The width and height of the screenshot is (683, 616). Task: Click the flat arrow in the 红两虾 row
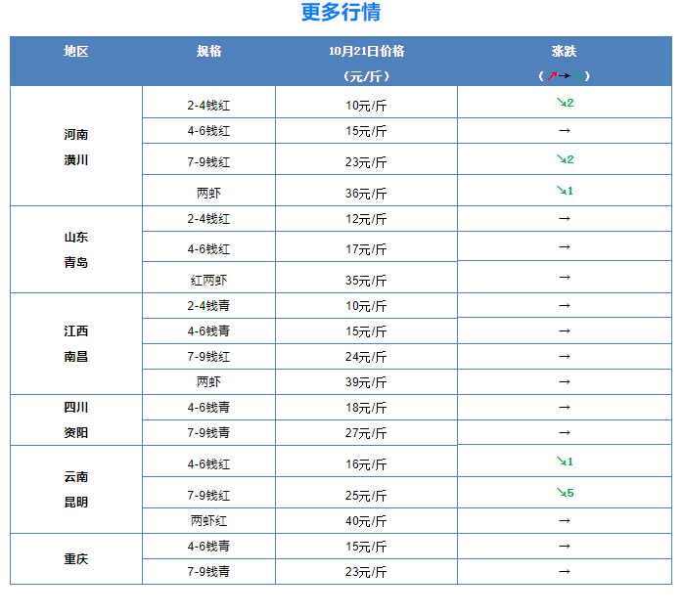(565, 278)
